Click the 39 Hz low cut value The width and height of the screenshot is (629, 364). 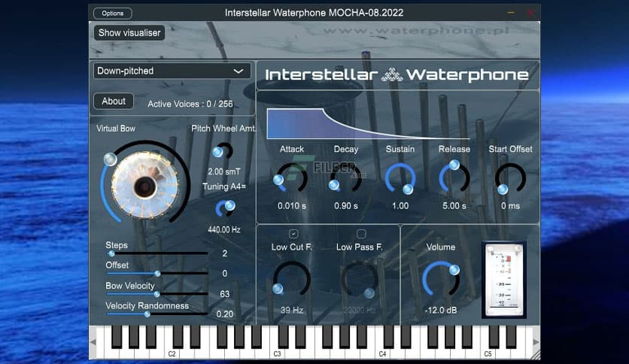coord(292,311)
